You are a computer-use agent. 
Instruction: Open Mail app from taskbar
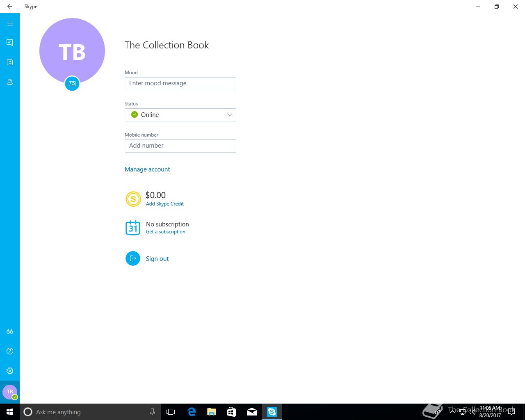252,412
